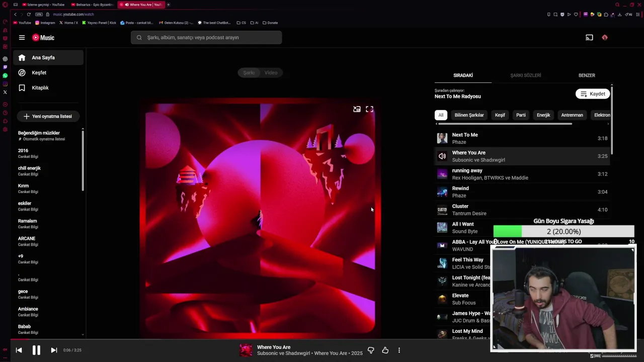
Task: Open the Ambiance playlist
Action: [x=48, y=312]
